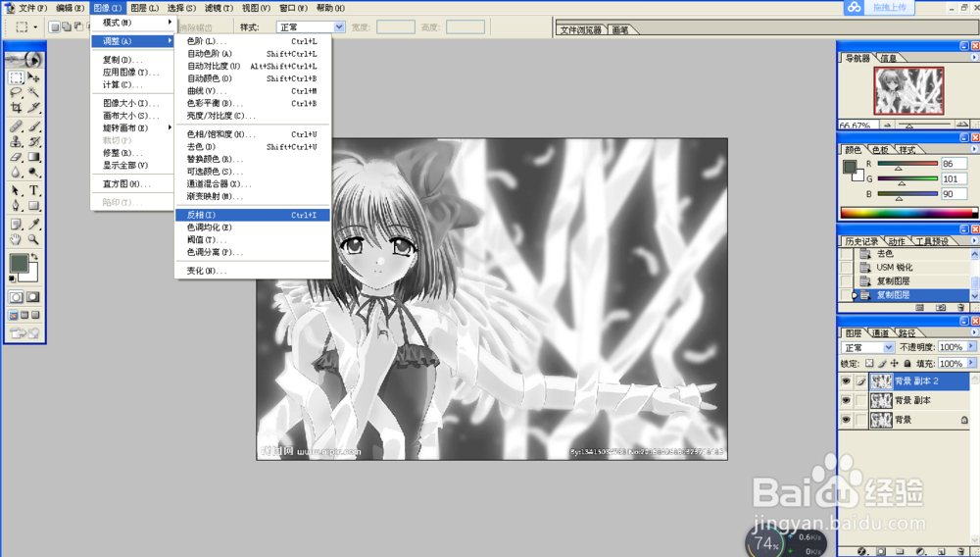
Task: Open the Layers panel options menu arrow
Action: click(974, 332)
